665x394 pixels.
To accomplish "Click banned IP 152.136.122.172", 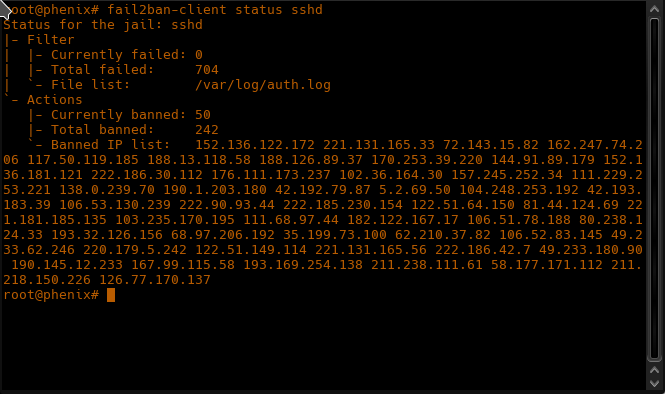I will coord(254,145).
